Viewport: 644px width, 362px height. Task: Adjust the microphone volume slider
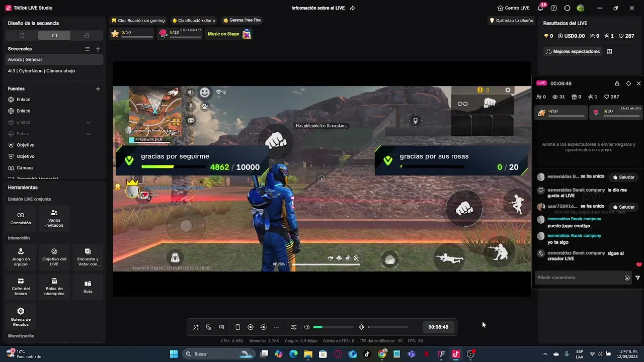pos(388,327)
